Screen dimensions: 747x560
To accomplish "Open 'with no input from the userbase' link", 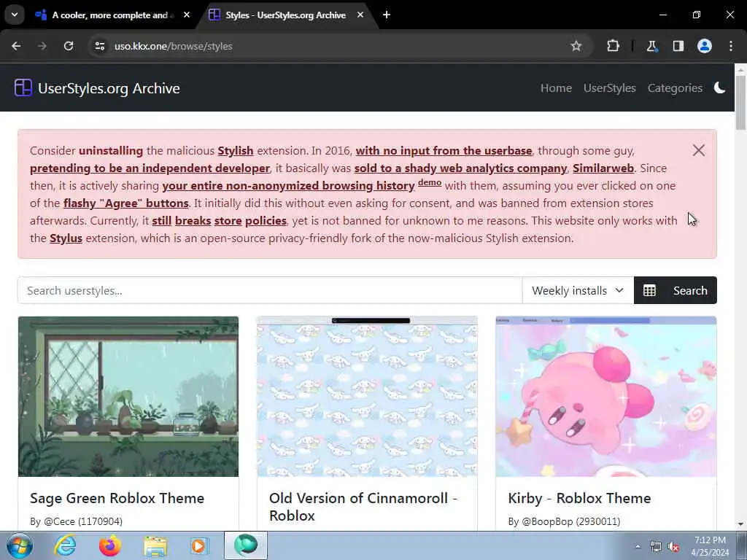I will 444,151.
